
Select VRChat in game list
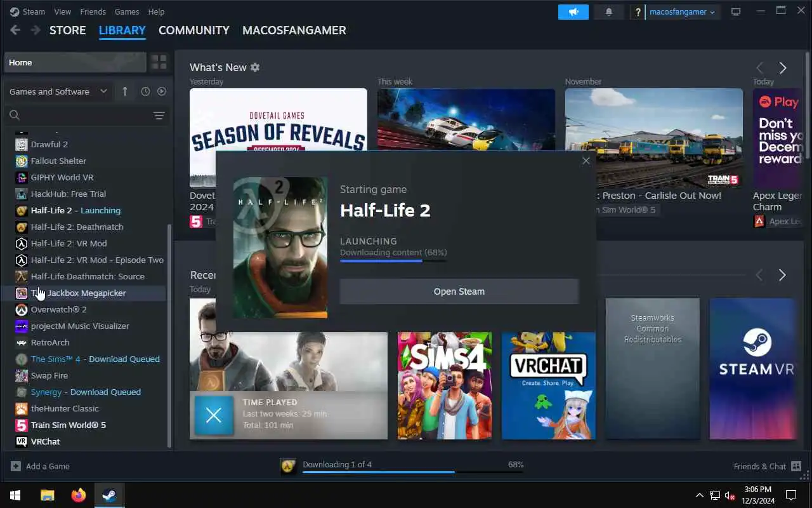click(x=86, y=441)
